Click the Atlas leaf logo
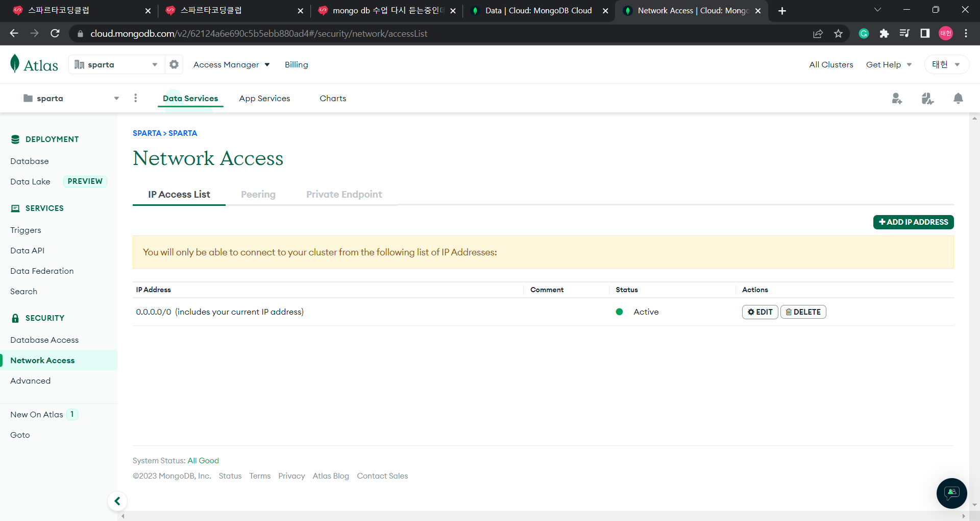980x521 pixels. 15,64
